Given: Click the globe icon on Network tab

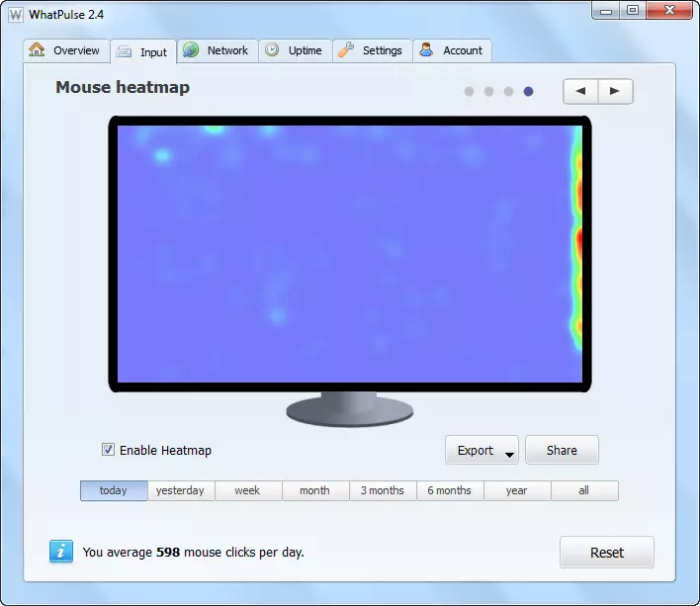Looking at the screenshot, I should (191, 49).
